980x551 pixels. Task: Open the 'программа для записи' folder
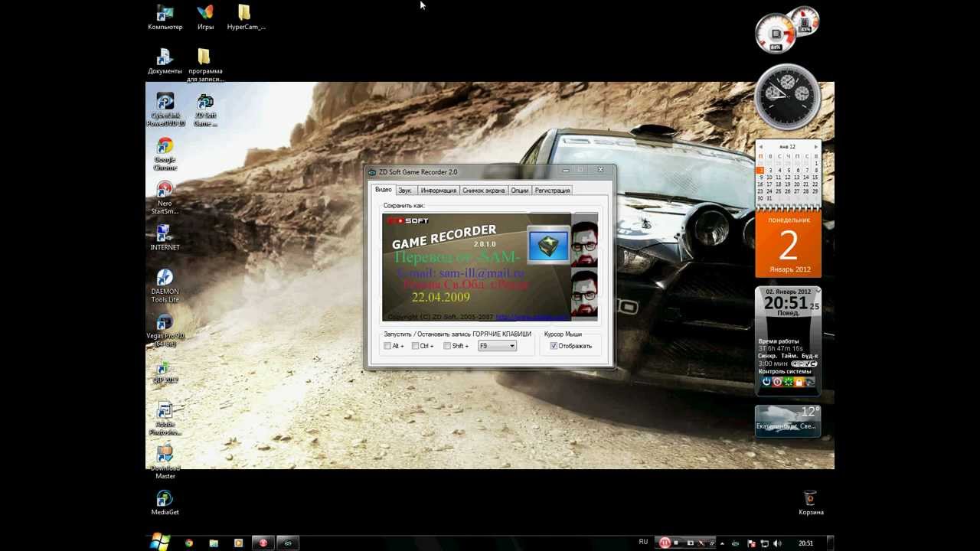[204, 65]
